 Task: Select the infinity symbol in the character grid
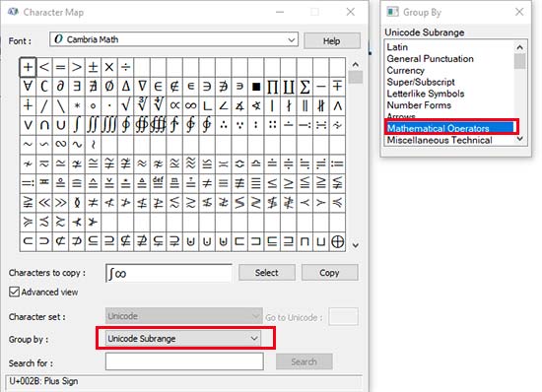(190, 105)
